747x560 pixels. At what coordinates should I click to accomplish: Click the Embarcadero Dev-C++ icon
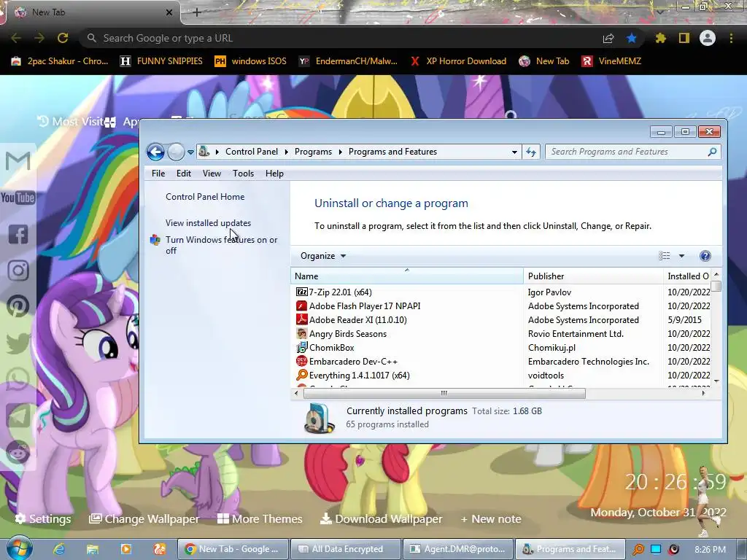[301, 362]
